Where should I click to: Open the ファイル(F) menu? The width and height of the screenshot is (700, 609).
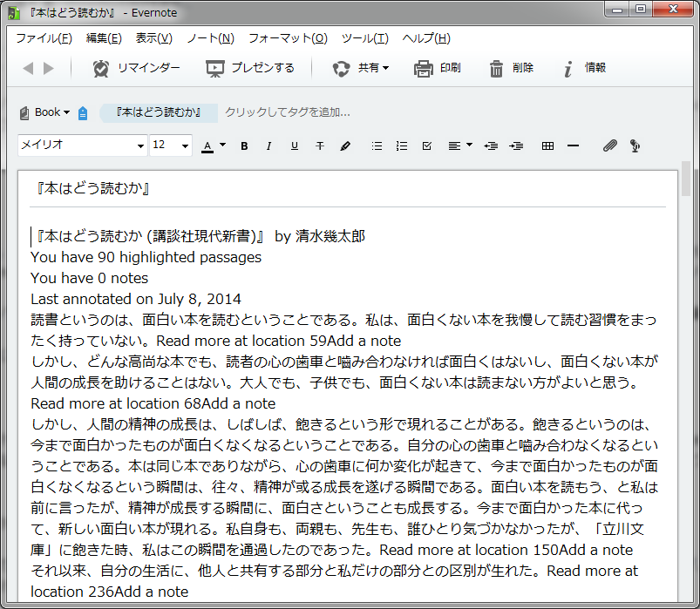(44, 39)
